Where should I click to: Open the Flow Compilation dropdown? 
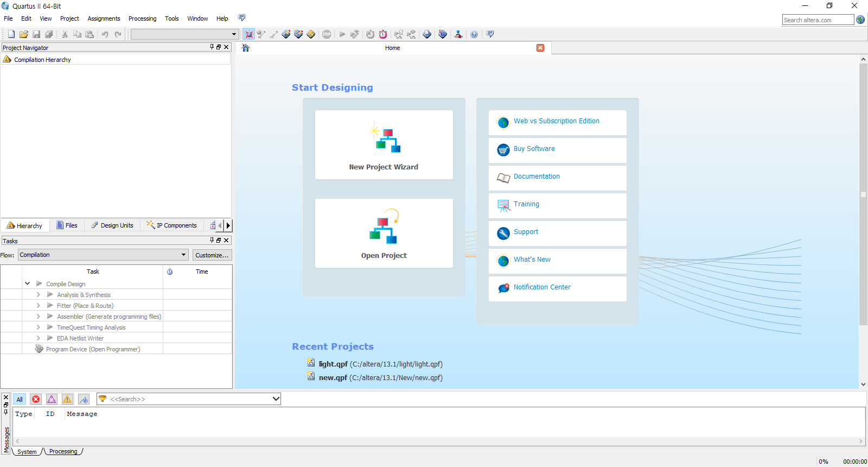pyautogui.click(x=103, y=255)
